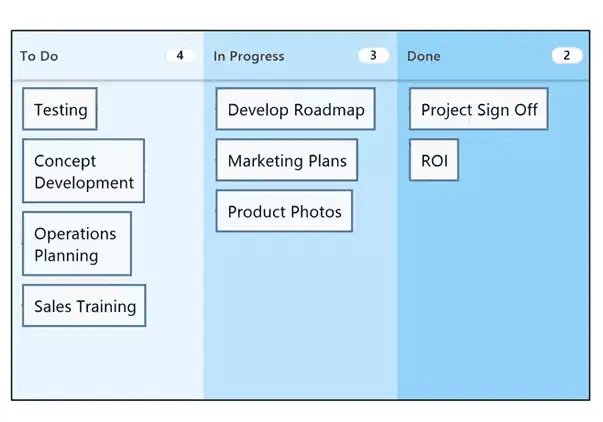Click blank space right of ROI card
This screenshot has height=422, width=603.
(x=520, y=160)
